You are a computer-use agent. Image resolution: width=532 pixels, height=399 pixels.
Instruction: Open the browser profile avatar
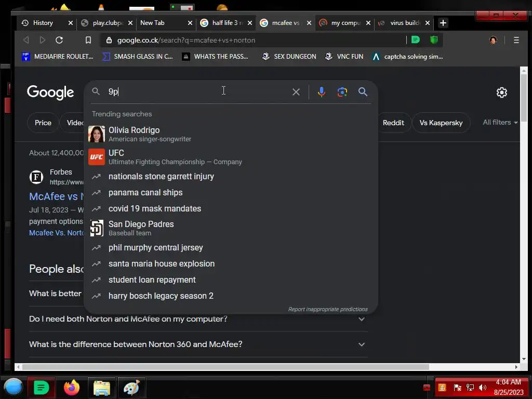point(493,40)
